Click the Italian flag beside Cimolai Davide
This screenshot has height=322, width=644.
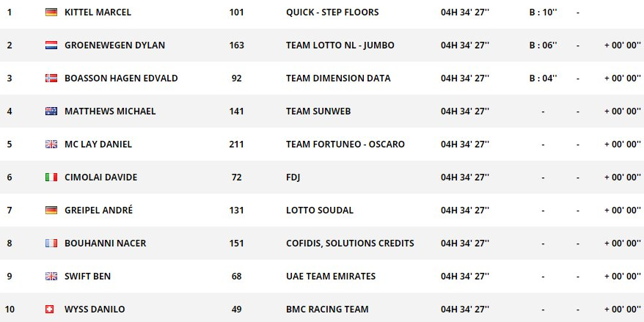pyautogui.click(x=51, y=177)
